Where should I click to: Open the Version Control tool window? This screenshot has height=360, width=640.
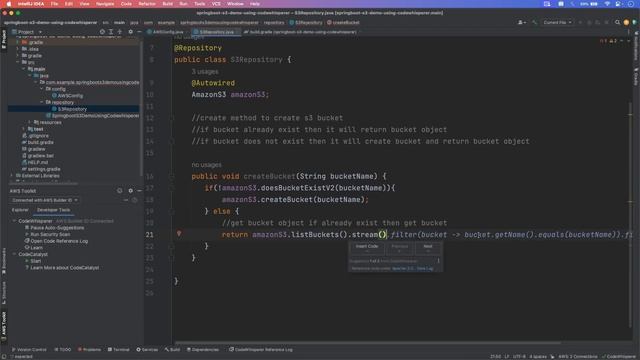[29, 350]
